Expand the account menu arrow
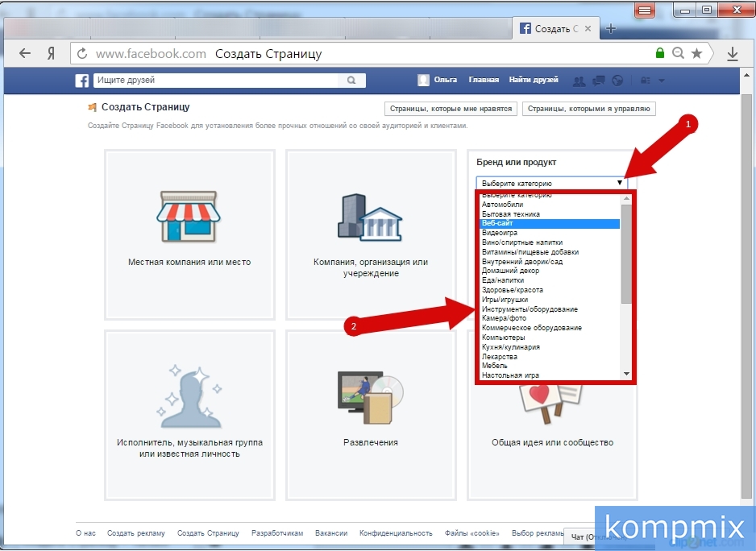Viewport: 756px width, 551px height. (x=662, y=81)
